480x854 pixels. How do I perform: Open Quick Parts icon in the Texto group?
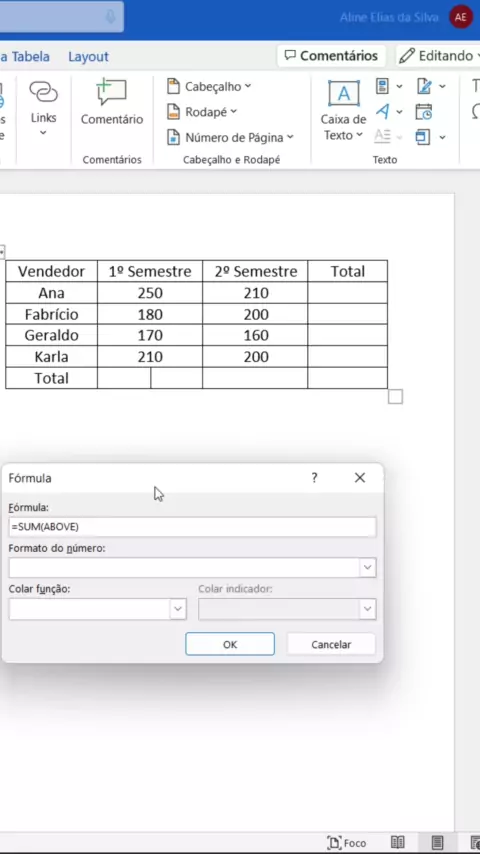coord(388,86)
